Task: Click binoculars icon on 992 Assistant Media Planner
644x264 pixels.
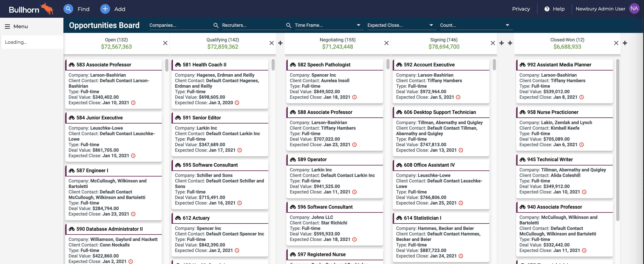Action: (522, 65)
